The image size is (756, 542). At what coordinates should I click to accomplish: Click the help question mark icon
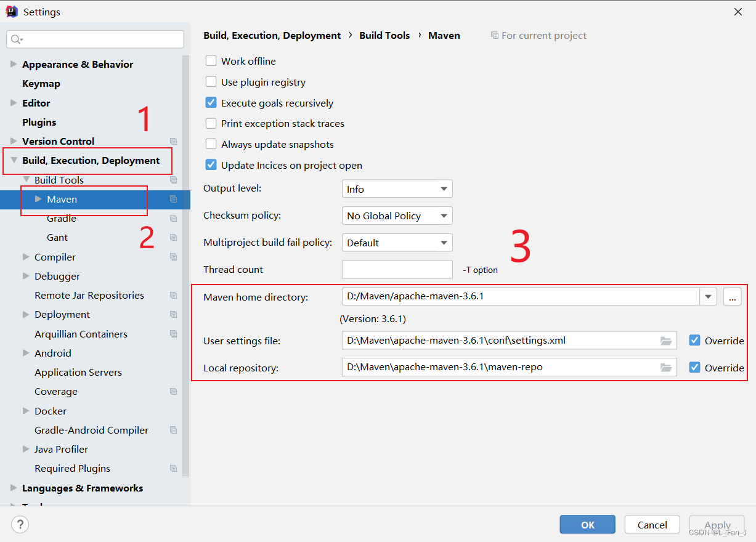[18, 524]
